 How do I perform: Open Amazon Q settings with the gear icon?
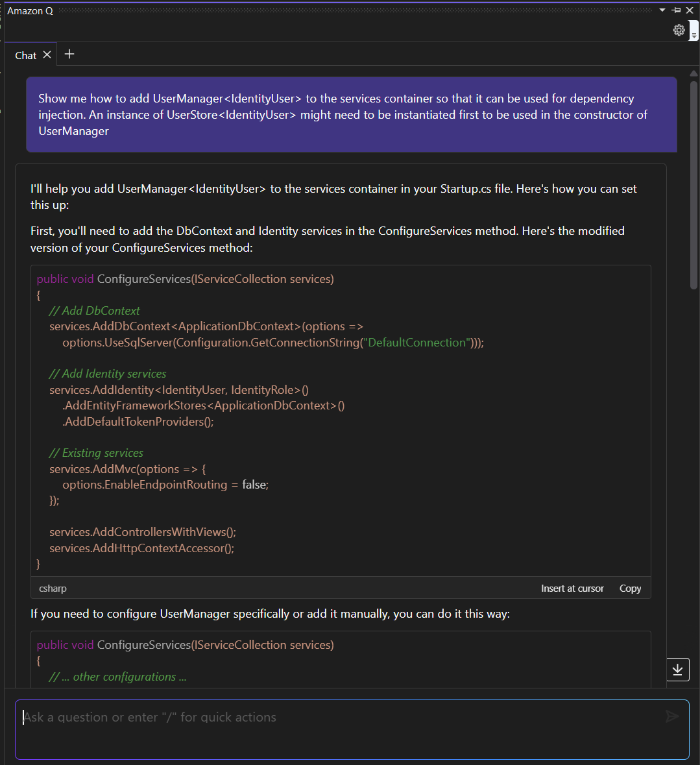(679, 30)
